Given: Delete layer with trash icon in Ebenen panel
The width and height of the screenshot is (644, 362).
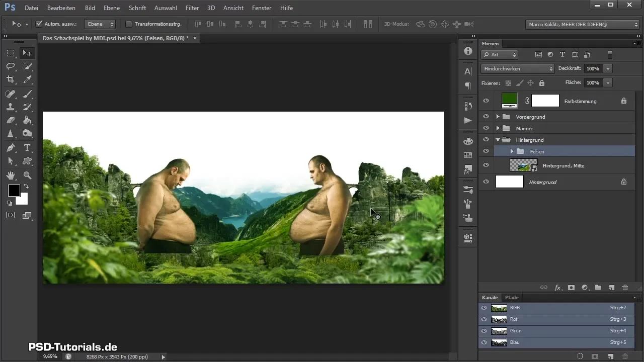Looking at the screenshot, I should point(625,288).
